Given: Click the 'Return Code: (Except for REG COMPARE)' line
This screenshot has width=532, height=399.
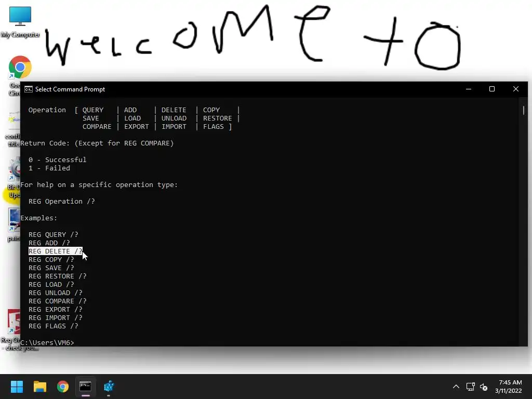Looking at the screenshot, I should tap(97, 143).
